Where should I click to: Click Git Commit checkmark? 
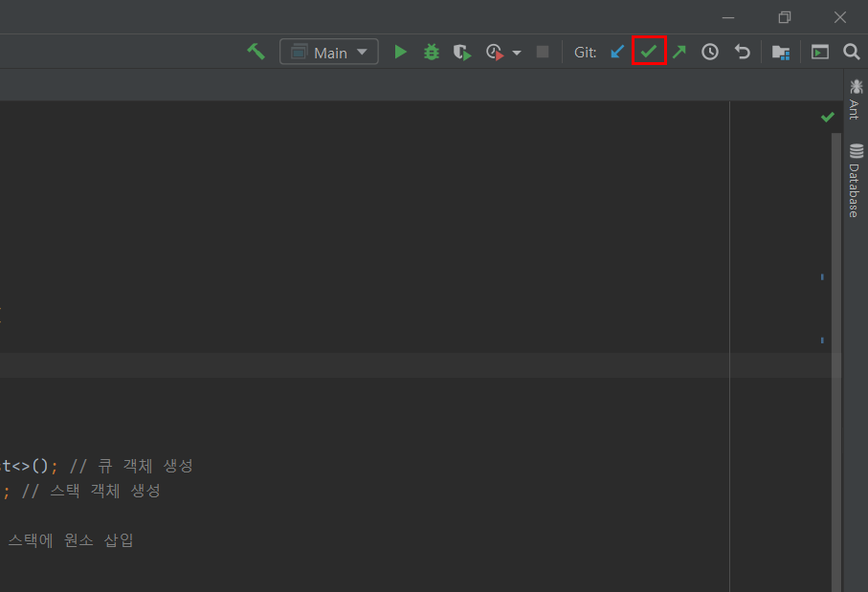coord(649,52)
